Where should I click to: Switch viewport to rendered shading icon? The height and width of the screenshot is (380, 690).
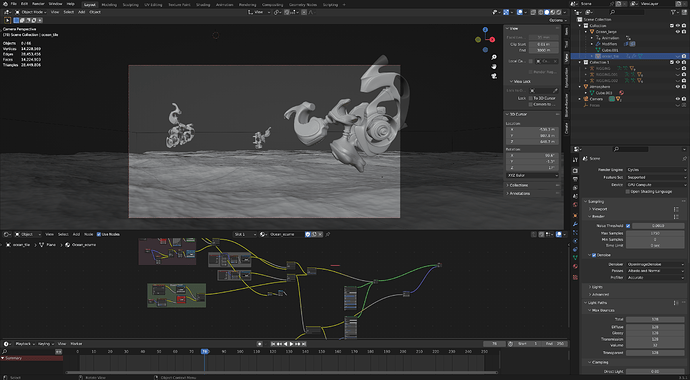tap(559, 12)
